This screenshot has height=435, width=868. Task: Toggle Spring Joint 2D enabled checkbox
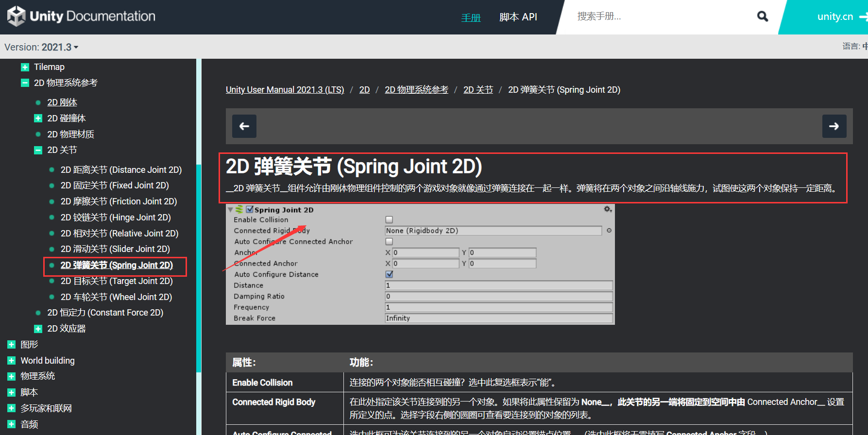[x=250, y=209]
